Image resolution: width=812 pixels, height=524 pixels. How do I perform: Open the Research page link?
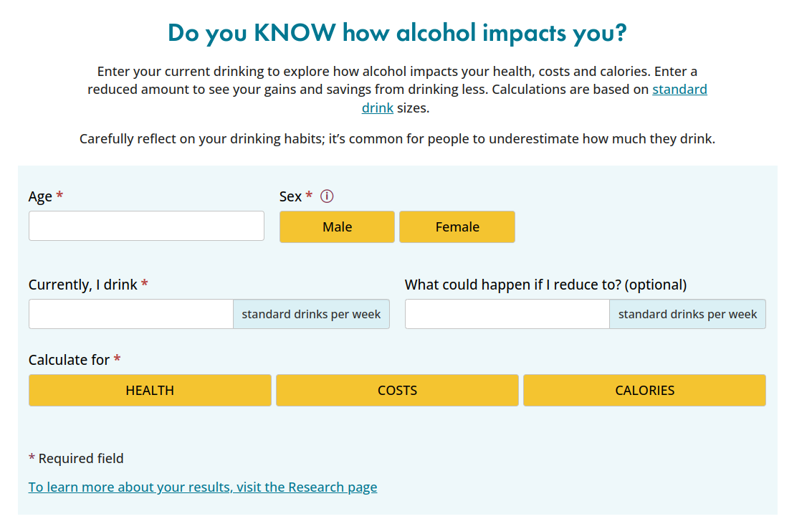(x=203, y=487)
